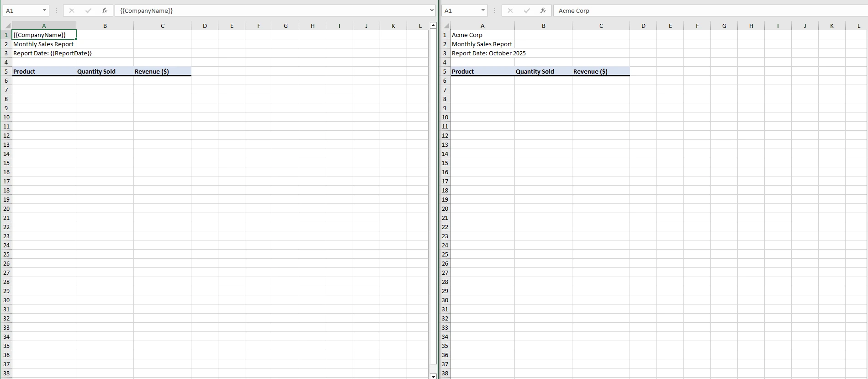Viewport: 868px width, 379px height.
Task: Select the Quantity Sold cell in right sheet
Action: pyautogui.click(x=543, y=71)
